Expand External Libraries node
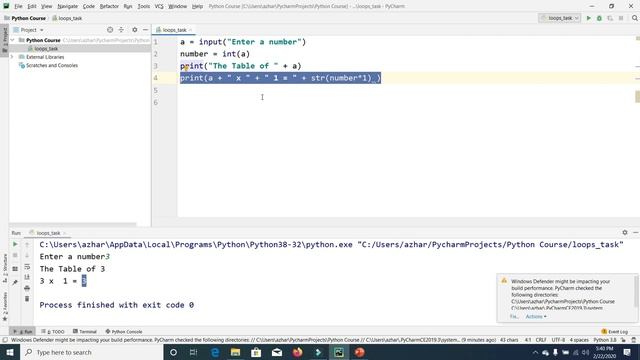 (x=13, y=57)
